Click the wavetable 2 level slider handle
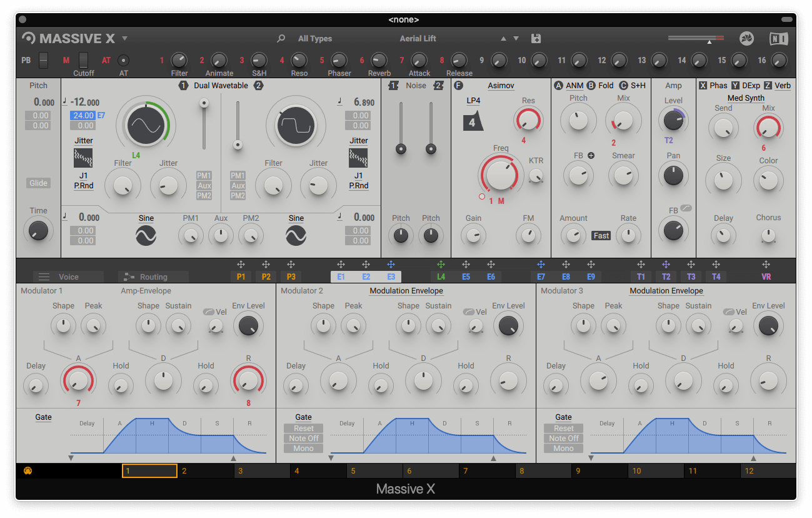 click(x=237, y=145)
